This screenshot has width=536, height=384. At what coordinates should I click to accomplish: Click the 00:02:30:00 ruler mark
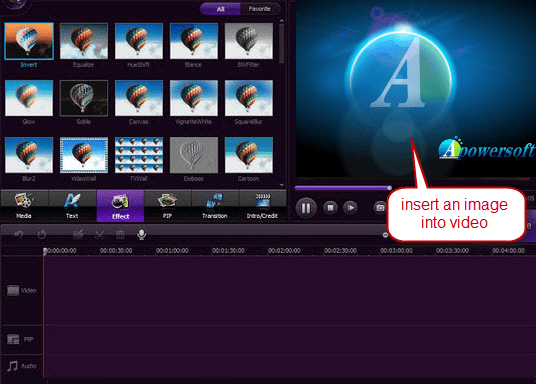point(340,251)
